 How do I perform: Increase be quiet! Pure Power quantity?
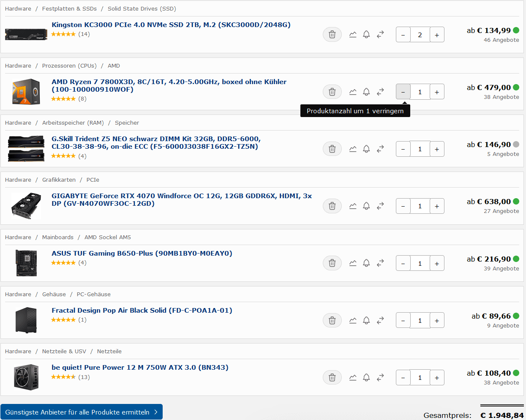(x=437, y=377)
